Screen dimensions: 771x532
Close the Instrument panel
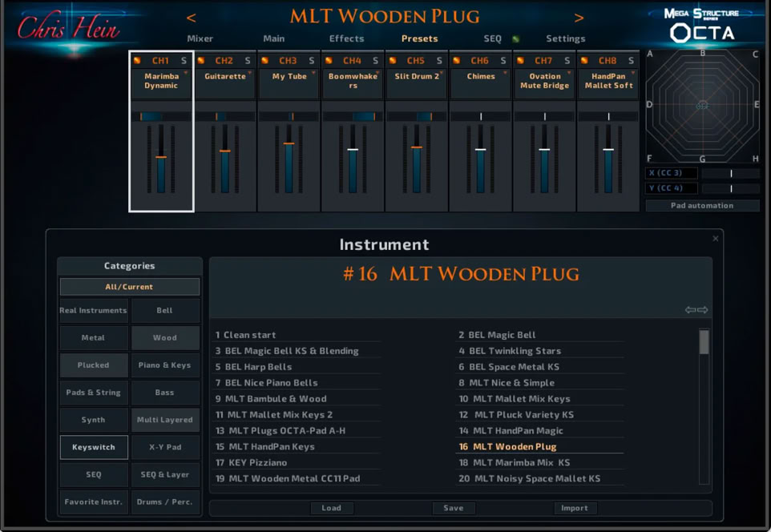tap(716, 239)
